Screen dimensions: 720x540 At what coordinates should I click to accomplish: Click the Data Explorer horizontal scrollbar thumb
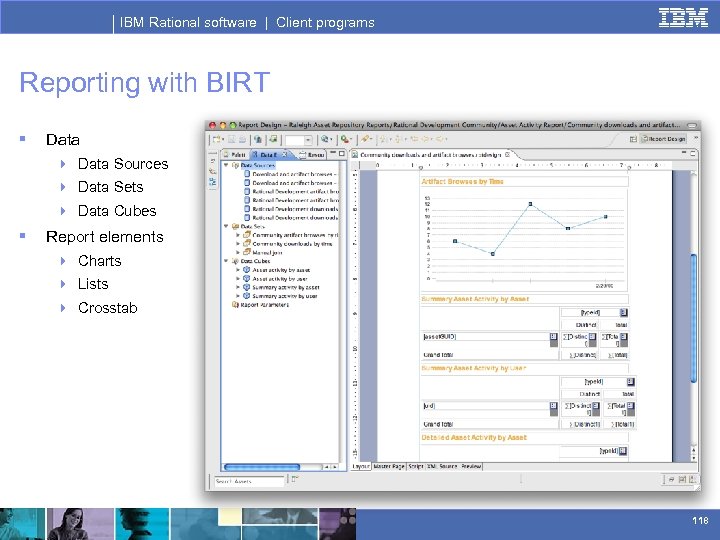click(262, 467)
